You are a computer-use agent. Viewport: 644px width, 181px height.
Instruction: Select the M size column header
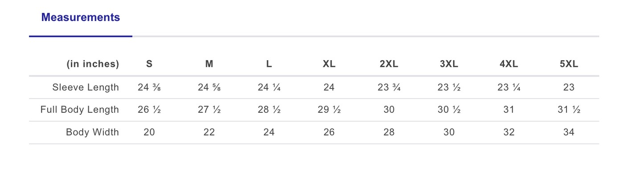209,64
